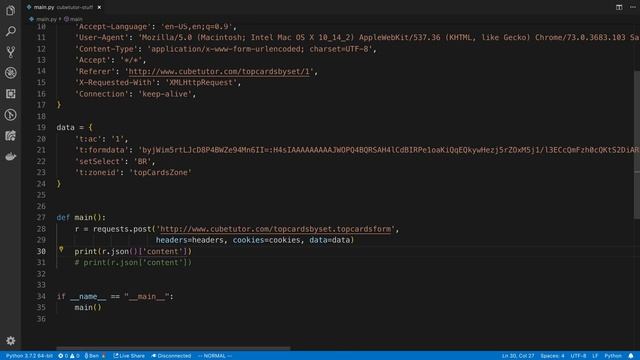The width and height of the screenshot is (640, 360).
Task: Click the 'X-Requested-With' header line
Action: coord(158,82)
